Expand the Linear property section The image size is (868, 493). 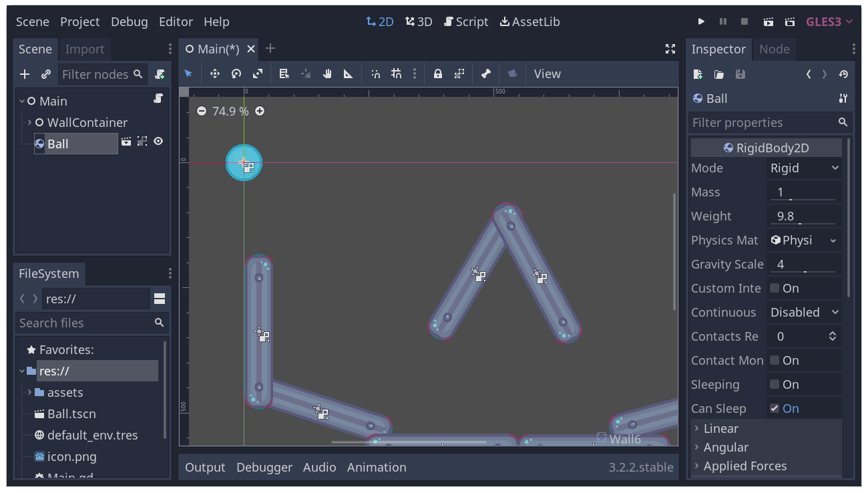pyautogui.click(x=721, y=429)
